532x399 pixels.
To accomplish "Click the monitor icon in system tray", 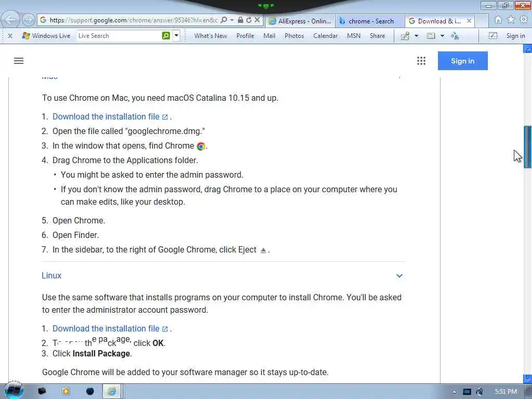I will click(x=467, y=392).
